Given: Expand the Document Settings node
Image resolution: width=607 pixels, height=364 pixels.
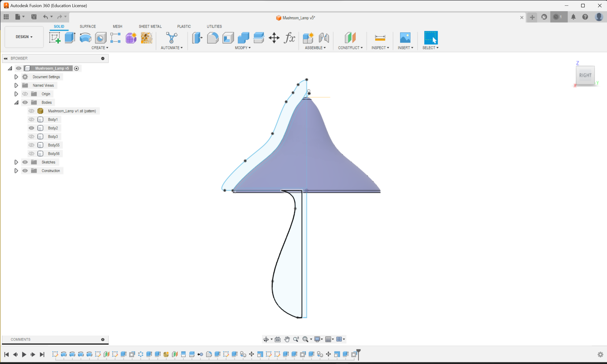Looking at the screenshot, I should pyautogui.click(x=16, y=77).
